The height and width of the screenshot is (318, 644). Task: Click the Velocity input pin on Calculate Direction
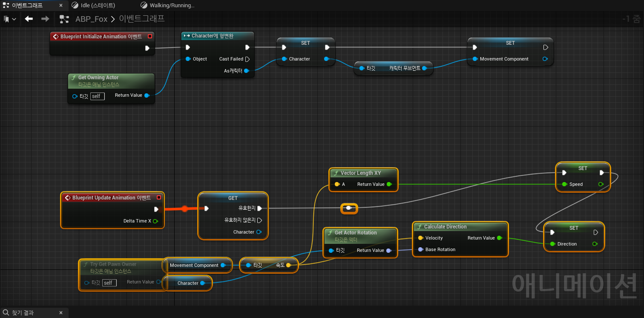point(420,238)
